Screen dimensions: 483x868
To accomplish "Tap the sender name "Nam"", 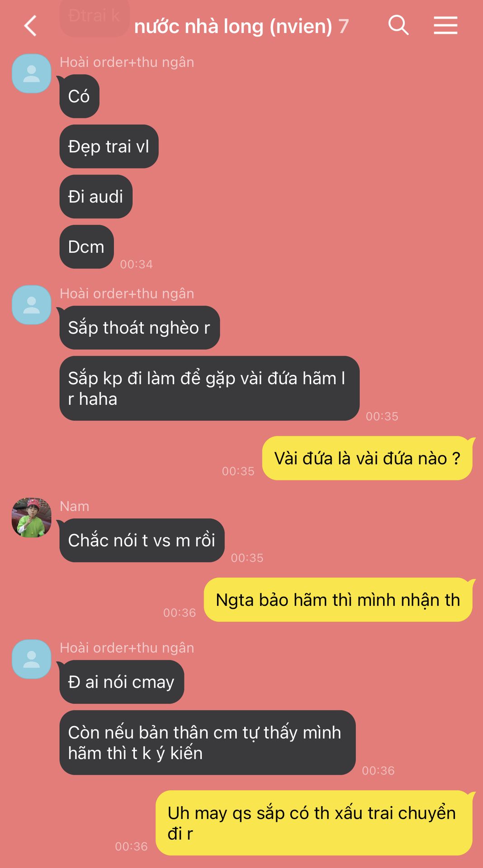I will [x=75, y=506].
